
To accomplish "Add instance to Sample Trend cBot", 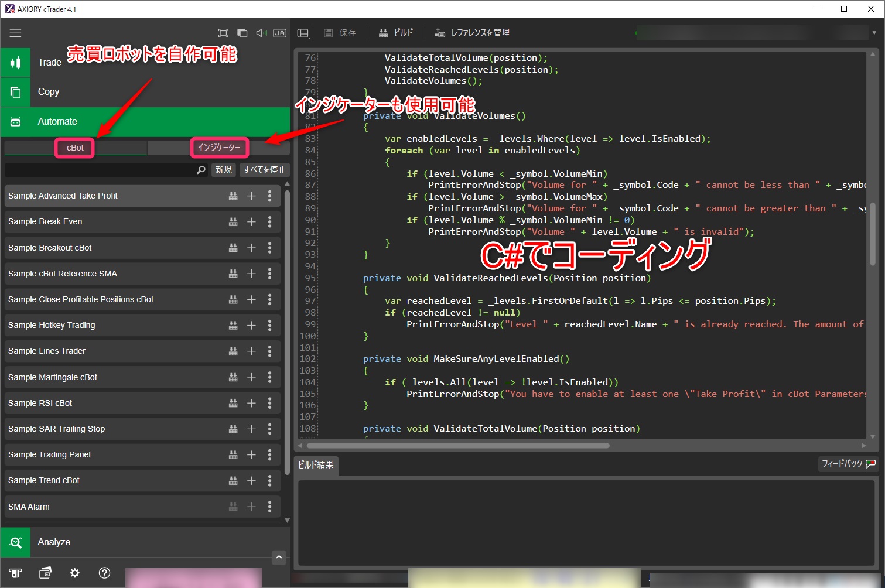I will [251, 481].
